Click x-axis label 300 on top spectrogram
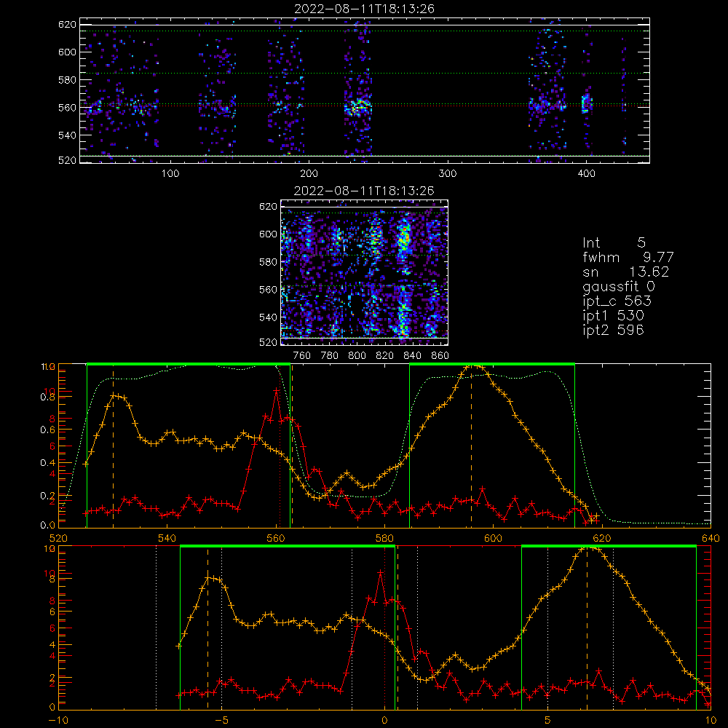Image resolution: width=728 pixels, height=728 pixels. 448,174
